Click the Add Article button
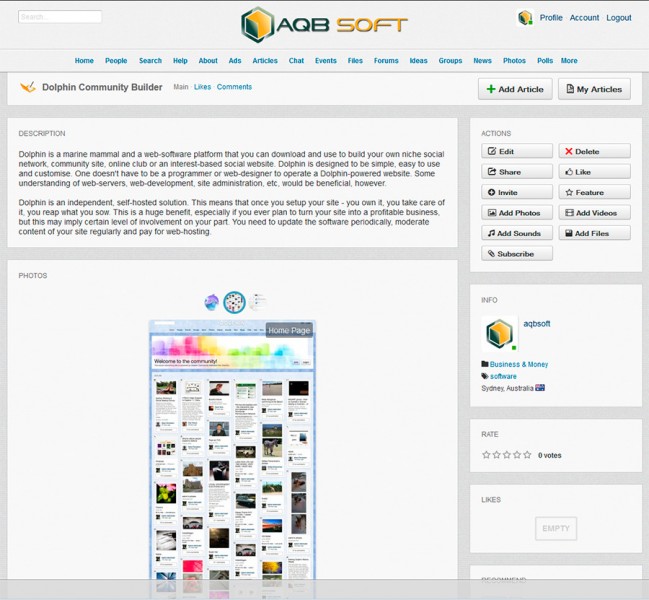This screenshot has width=649, height=600. tap(515, 89)
